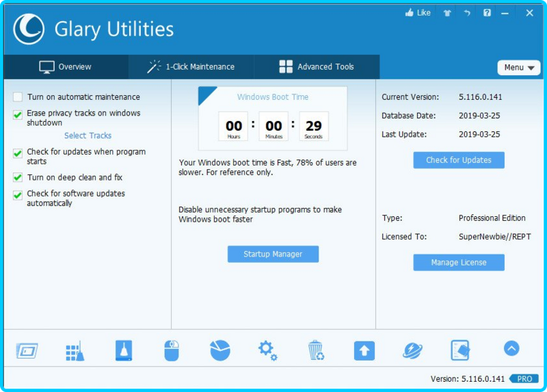
Task: Toggle Turn on deep clean and fix
Action: pos(18,177)
